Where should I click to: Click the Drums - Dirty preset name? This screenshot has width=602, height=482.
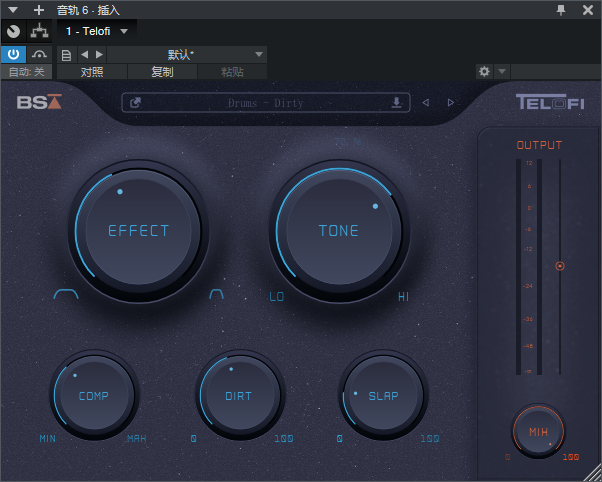coord(265,103)
